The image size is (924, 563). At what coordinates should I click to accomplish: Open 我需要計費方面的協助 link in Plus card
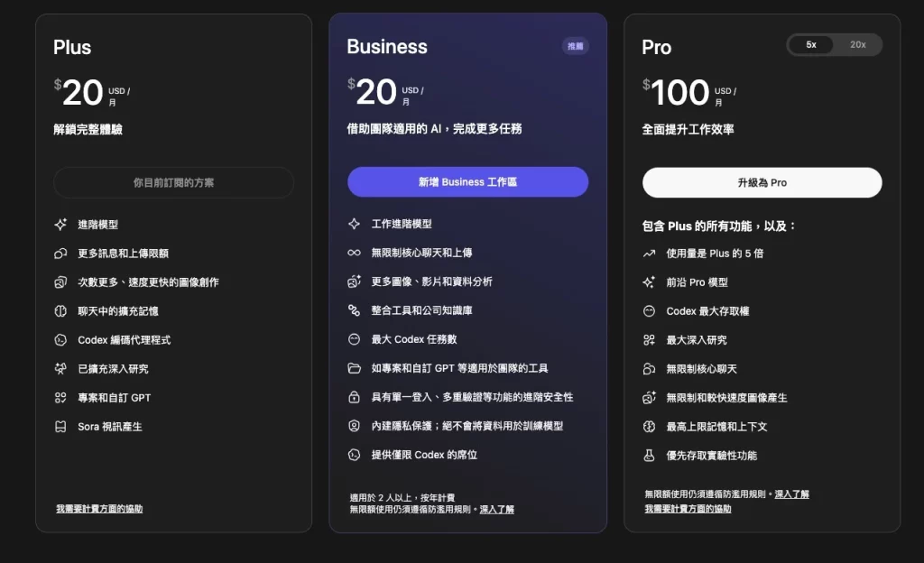click(99, 509)
